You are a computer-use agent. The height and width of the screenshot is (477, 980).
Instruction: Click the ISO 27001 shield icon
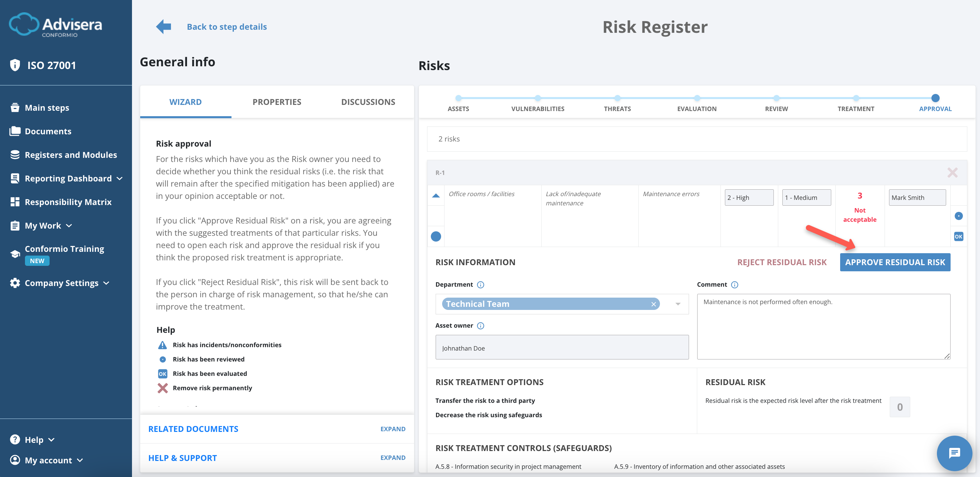[15, 65]
